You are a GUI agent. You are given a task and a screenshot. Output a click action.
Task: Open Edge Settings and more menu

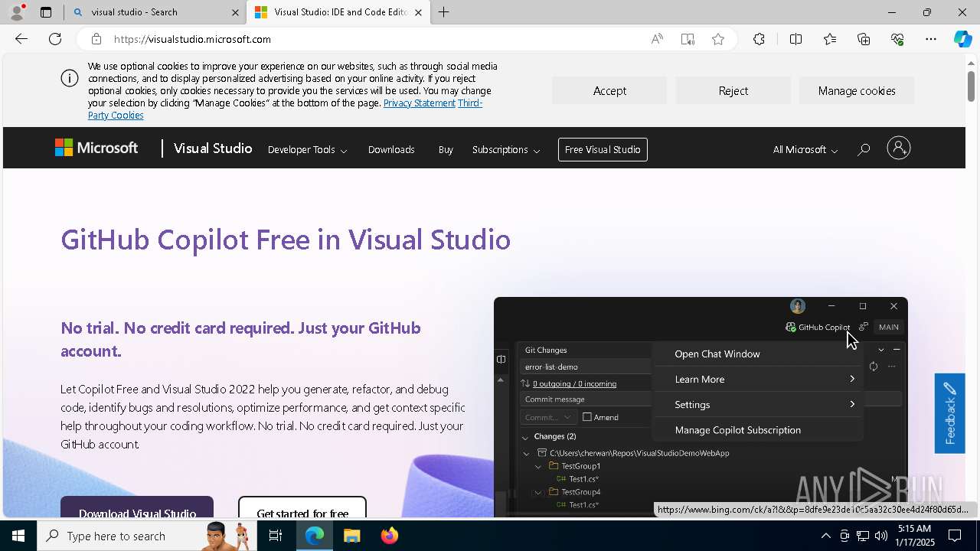pos(931,39)
